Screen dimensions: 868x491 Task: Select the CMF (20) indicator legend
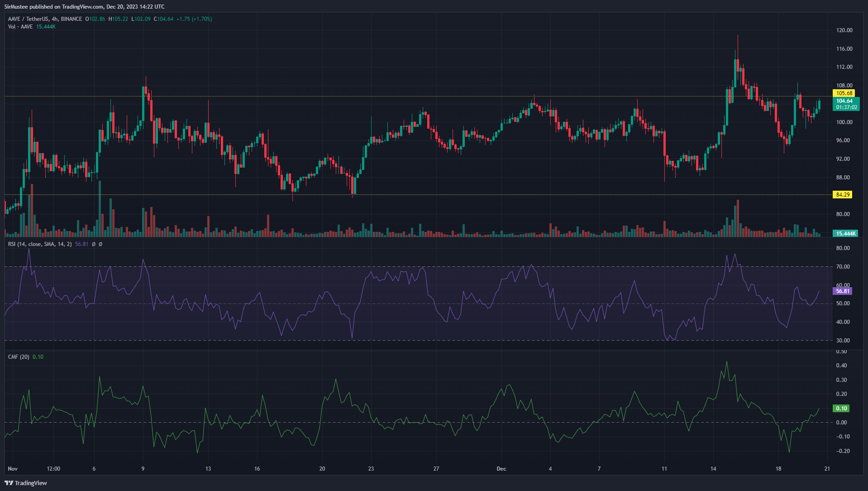click(19, 357)
